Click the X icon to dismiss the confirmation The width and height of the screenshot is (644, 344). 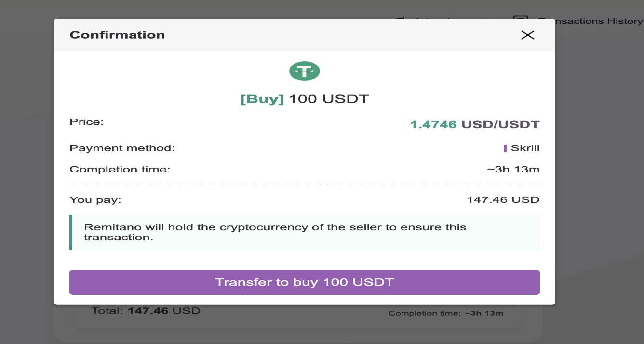point(527,35)
